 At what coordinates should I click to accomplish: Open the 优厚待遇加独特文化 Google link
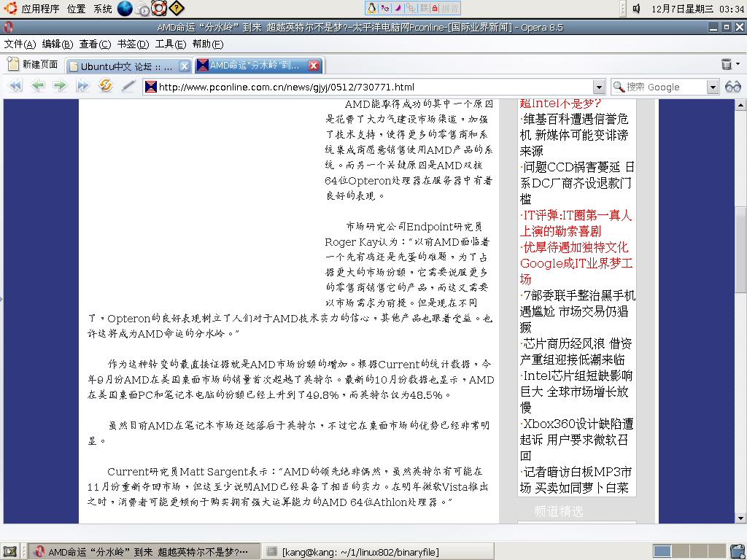pos(576,263)
